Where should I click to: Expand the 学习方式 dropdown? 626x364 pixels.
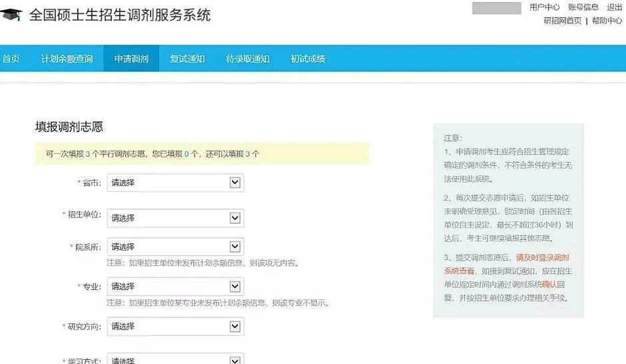point(175,359)
